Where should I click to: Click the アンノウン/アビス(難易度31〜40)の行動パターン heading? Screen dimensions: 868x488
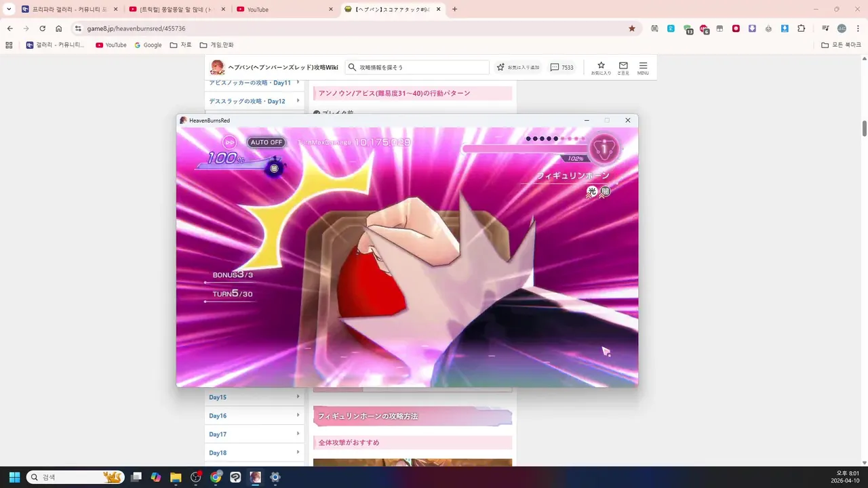click(412, 94)
